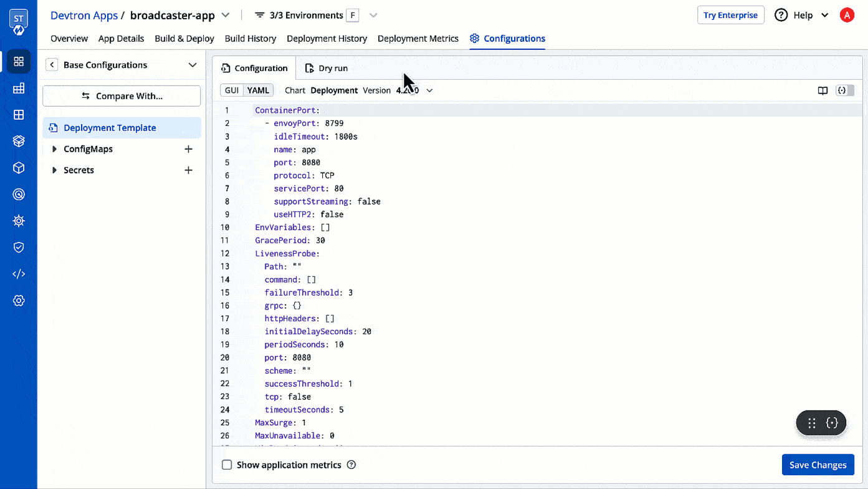Image resolution: width=868 pixels, height=489 pixels.
Task: Toggle the scoped variables switch
Action: coord(845,90)
